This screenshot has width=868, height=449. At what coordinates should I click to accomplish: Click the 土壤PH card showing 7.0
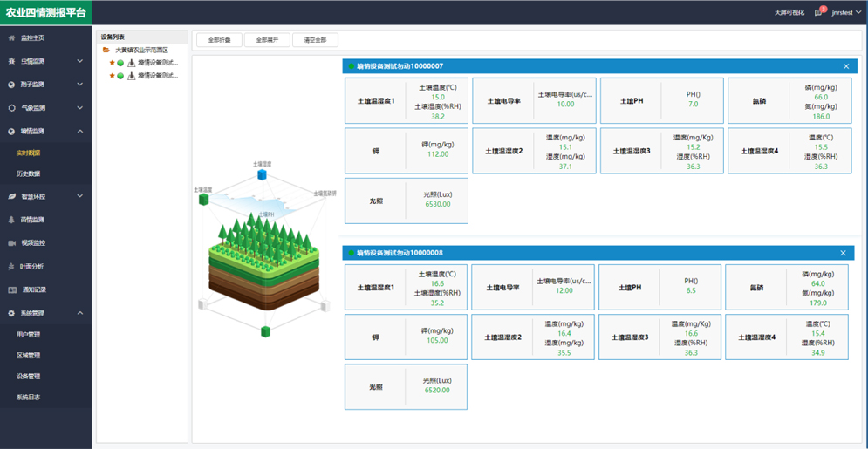coord(662,100)
